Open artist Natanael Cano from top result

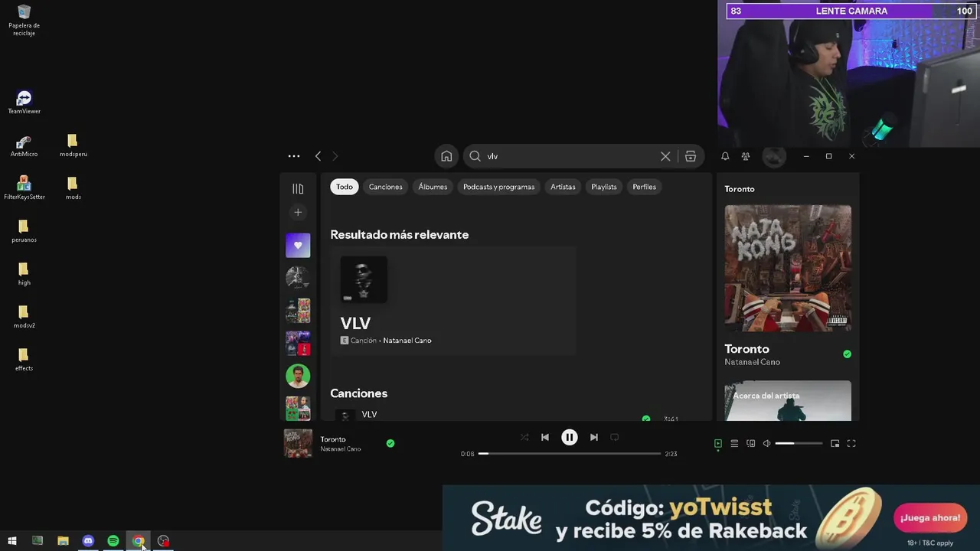coord(407,341)
